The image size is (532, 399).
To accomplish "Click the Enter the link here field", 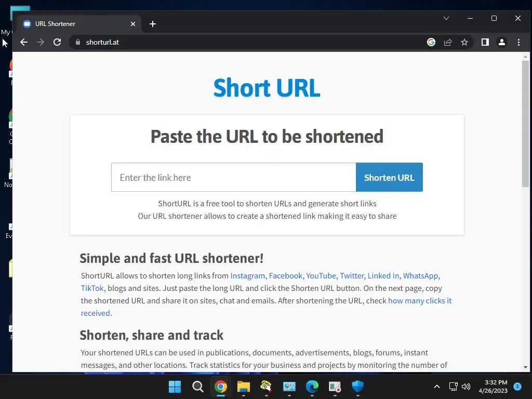I will 233,177.
